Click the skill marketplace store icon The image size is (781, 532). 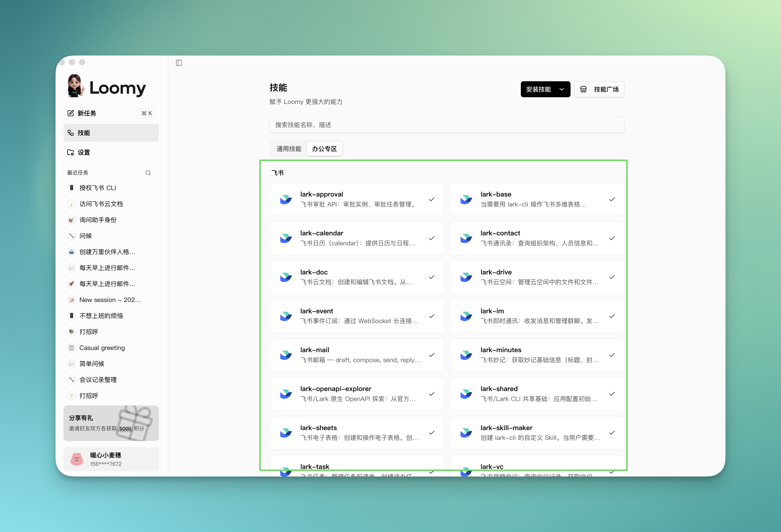coord(583,89)
